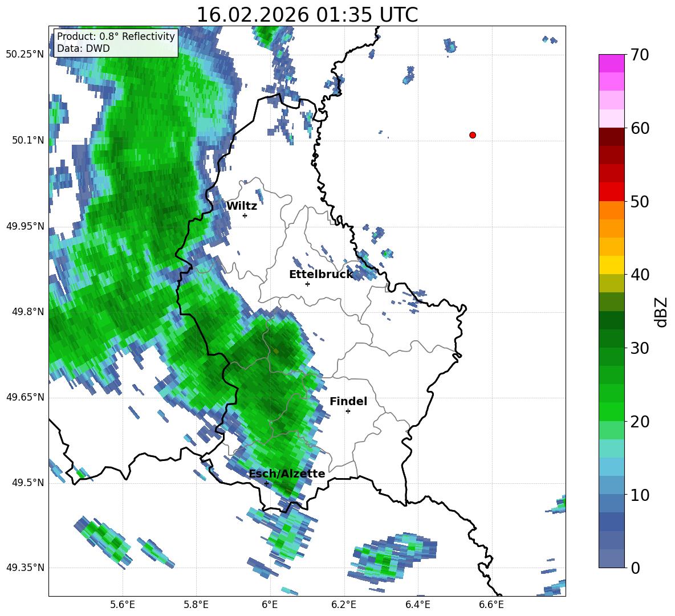Image resolution: width=675 pixels, height=616 pixels.
Task: Click the red dot marker on the map
Action: [472, 135]
